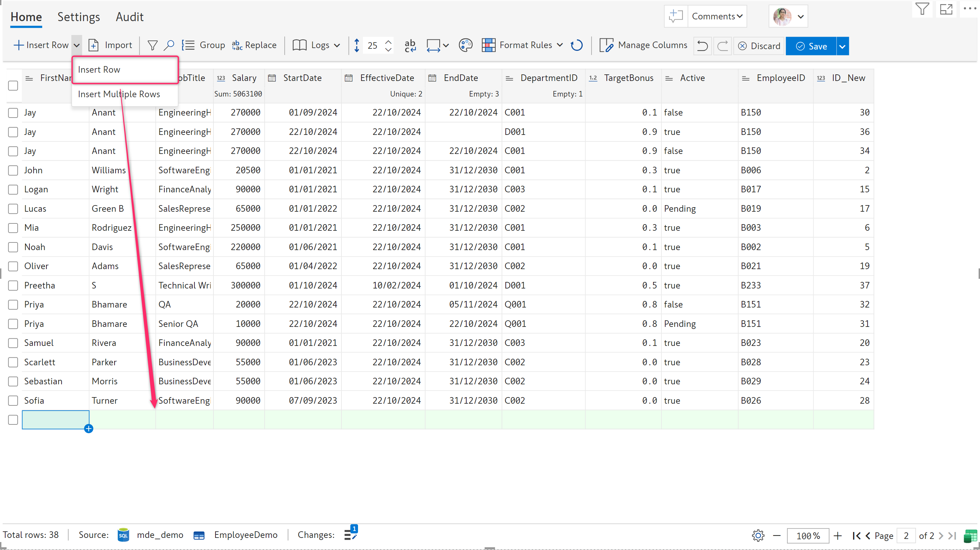Open the grid settings gear icon
Image resolution: width=980 pixels, height=550 pixels.
(758, 535)
